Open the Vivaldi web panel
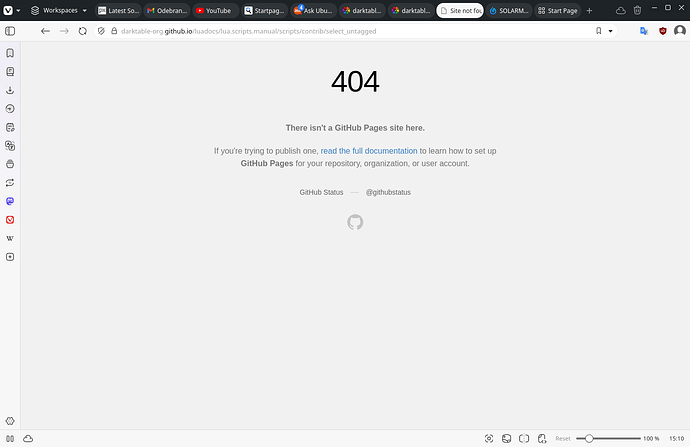Viewport: 690px width, 447px height. click(10, 220)
